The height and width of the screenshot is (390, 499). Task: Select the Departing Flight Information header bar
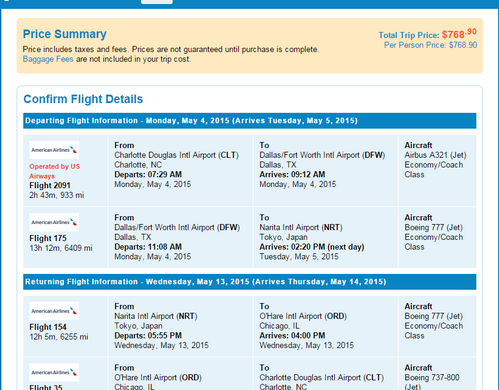[250, 121]
